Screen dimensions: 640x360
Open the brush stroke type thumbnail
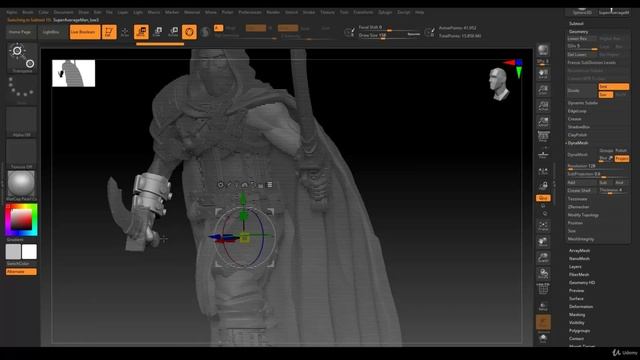22,58
